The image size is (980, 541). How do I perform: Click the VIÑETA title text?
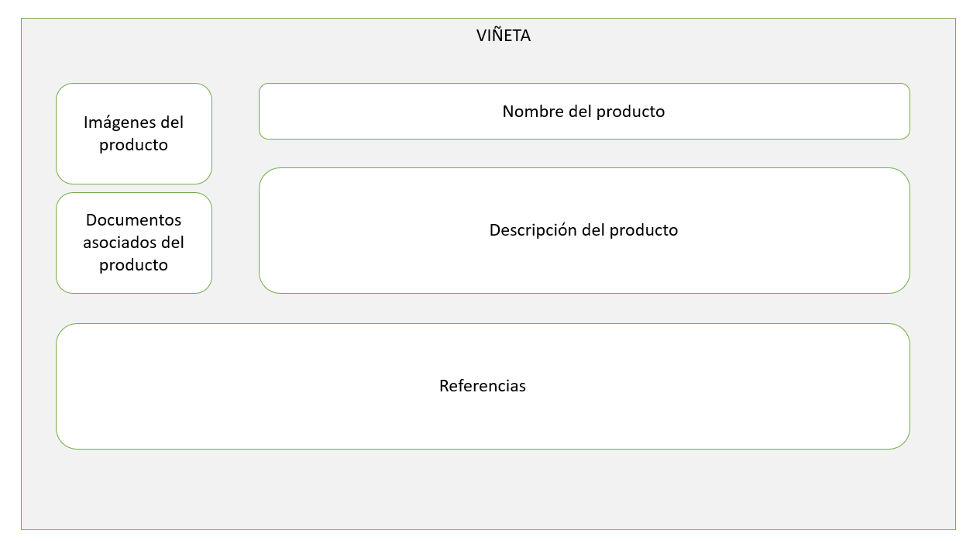504,36
